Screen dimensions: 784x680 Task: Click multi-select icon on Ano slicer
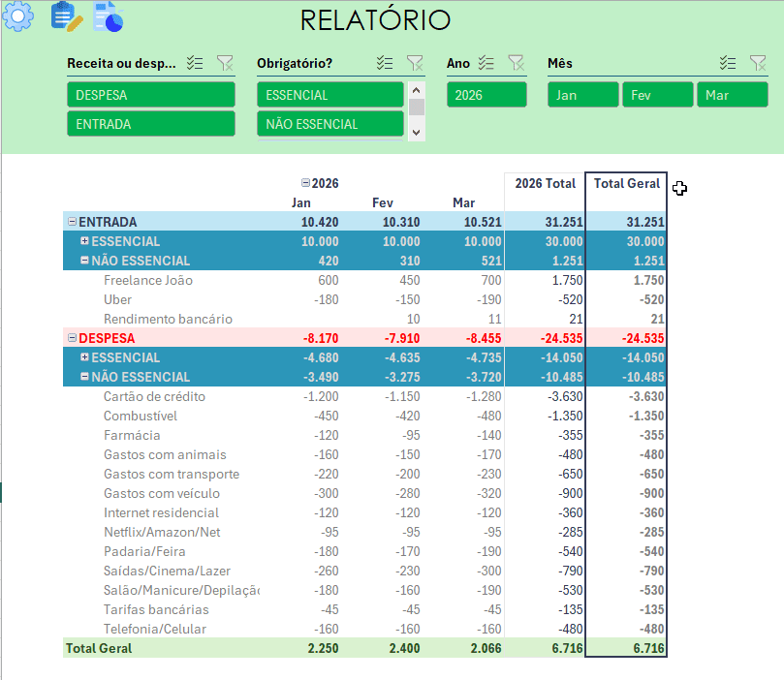[x=487, y=62]
